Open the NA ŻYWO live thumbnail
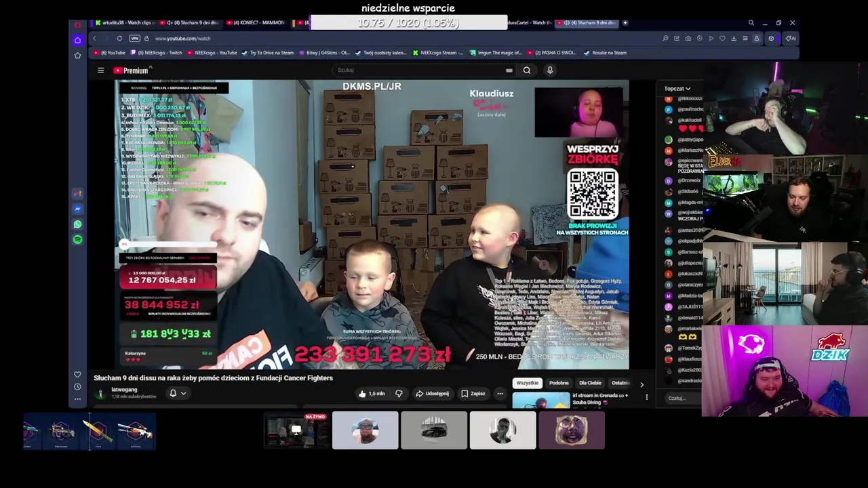 (x=296, y=430)
